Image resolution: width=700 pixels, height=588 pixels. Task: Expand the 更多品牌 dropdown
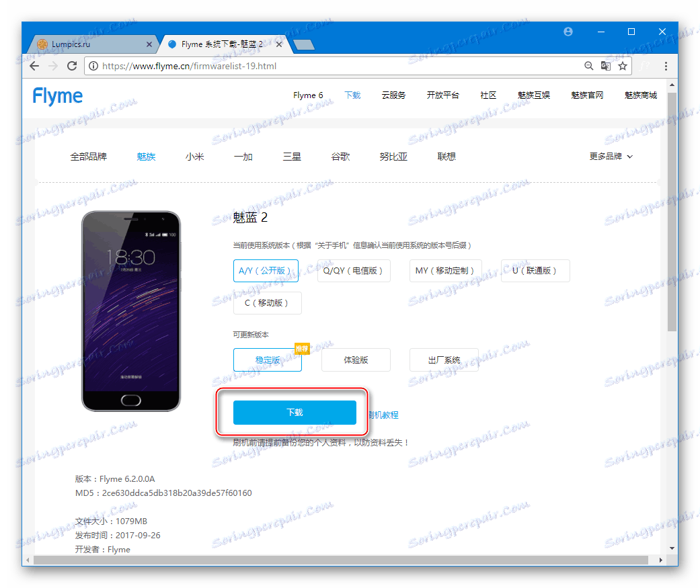point(611,157)
